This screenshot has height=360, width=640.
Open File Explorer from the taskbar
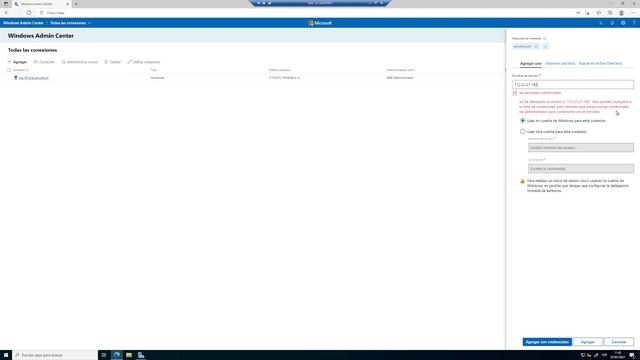click(129, 355)
